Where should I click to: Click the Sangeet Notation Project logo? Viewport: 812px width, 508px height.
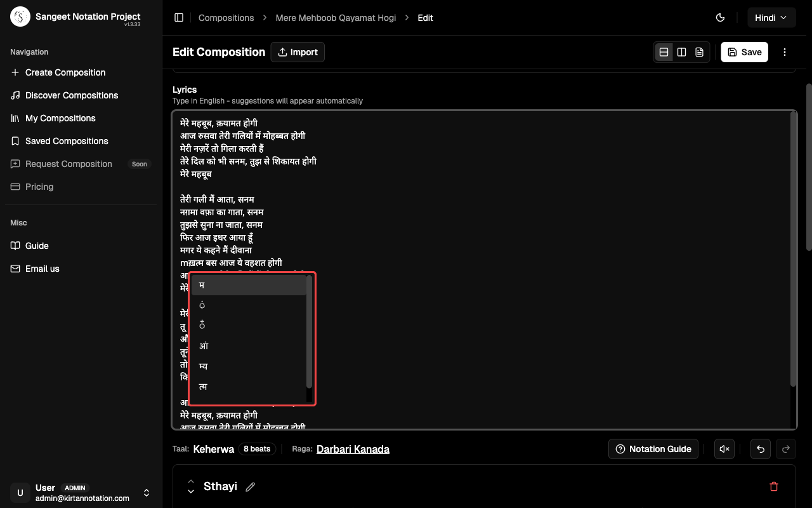(x=20, y=15)
